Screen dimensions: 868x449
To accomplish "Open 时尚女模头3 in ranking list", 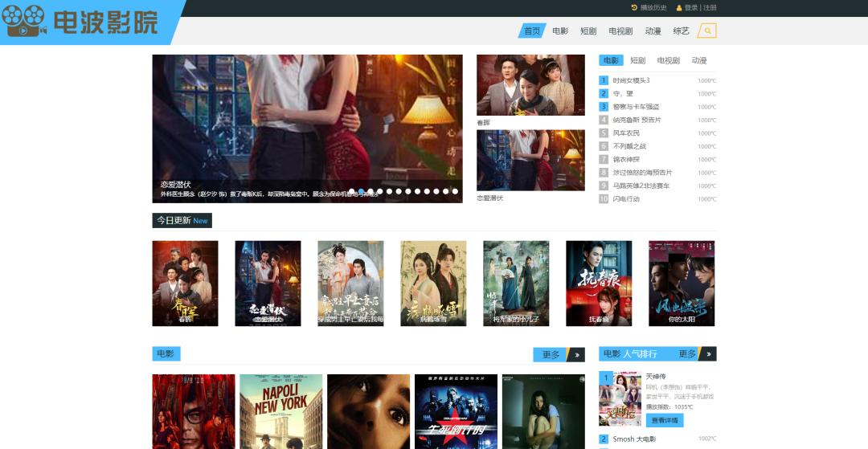I will pos(631,80).
